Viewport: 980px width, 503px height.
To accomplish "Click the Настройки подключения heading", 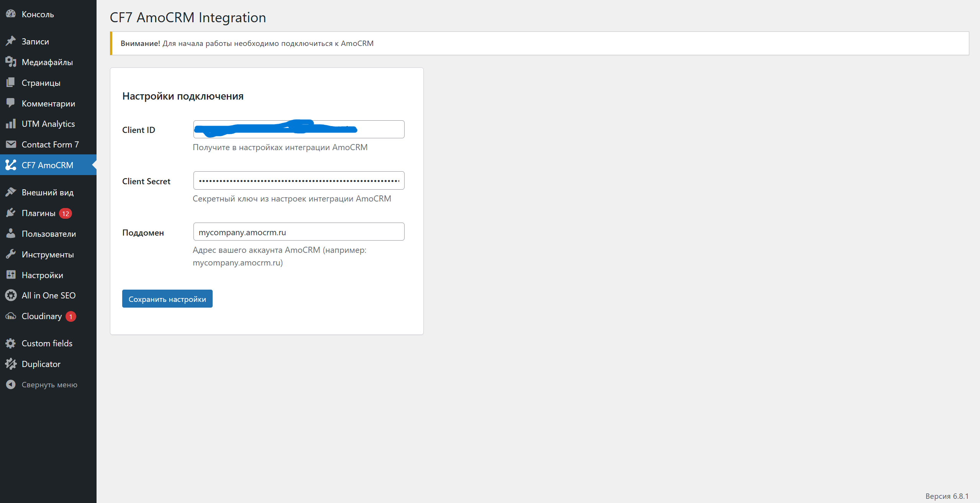I will point(183,96).
